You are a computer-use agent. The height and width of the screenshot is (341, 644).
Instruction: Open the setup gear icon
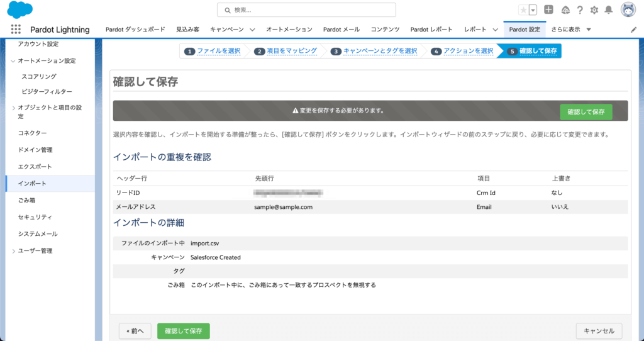pyautogui.click(x=594, y=10)
